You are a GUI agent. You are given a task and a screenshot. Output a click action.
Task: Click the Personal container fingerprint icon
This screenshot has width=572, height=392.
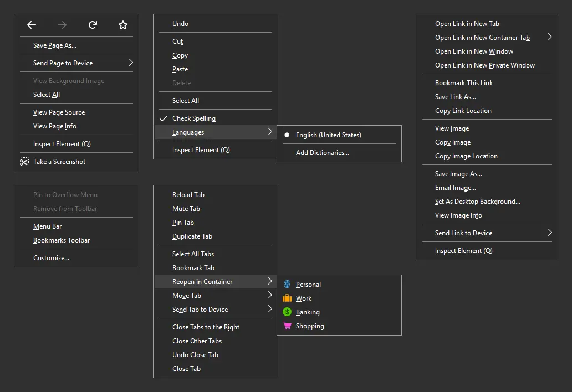(287, 284)
